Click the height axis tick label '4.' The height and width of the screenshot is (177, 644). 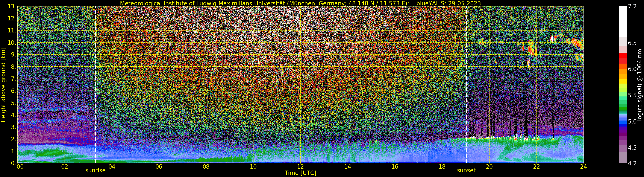[x=13, y=115]
